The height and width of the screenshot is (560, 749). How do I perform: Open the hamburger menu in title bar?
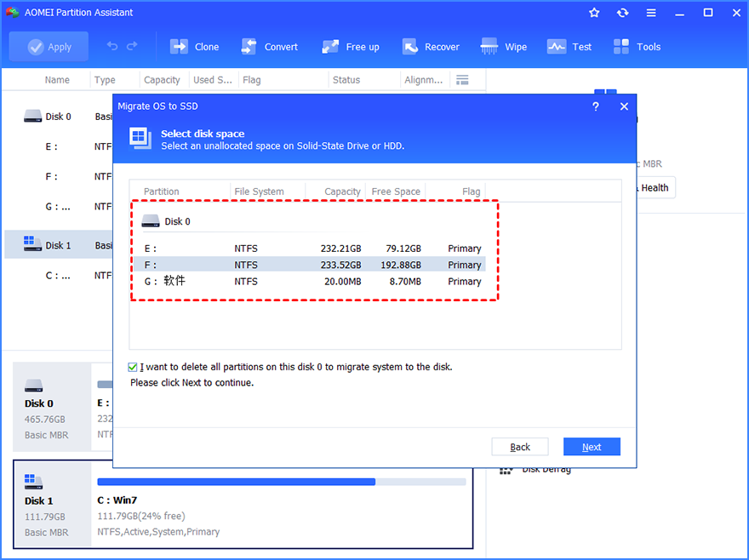point(651,13)
